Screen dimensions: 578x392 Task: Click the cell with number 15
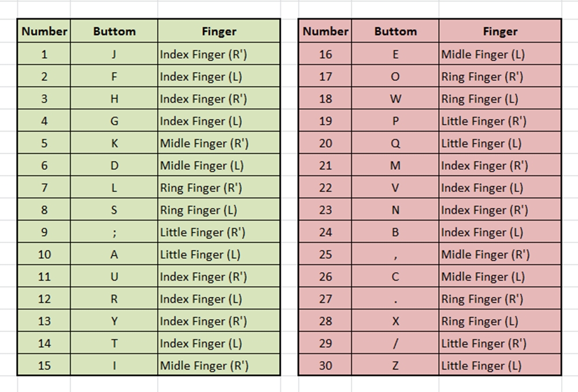(45, 365)
